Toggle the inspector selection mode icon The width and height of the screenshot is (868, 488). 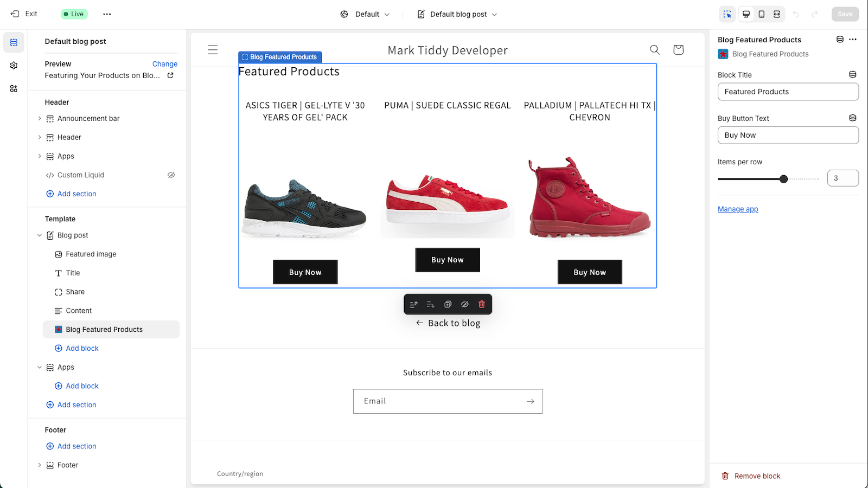pyautogui.click(x=727, y=14)
